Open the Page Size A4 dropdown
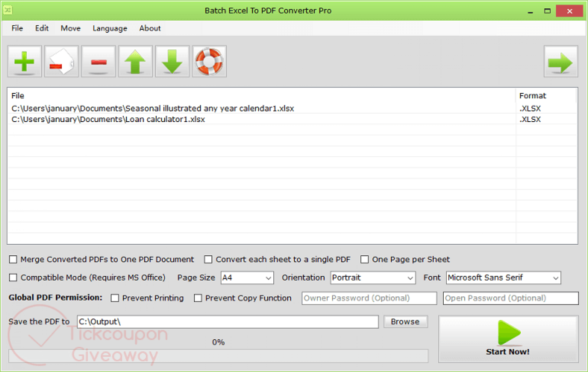 [247, 278]
